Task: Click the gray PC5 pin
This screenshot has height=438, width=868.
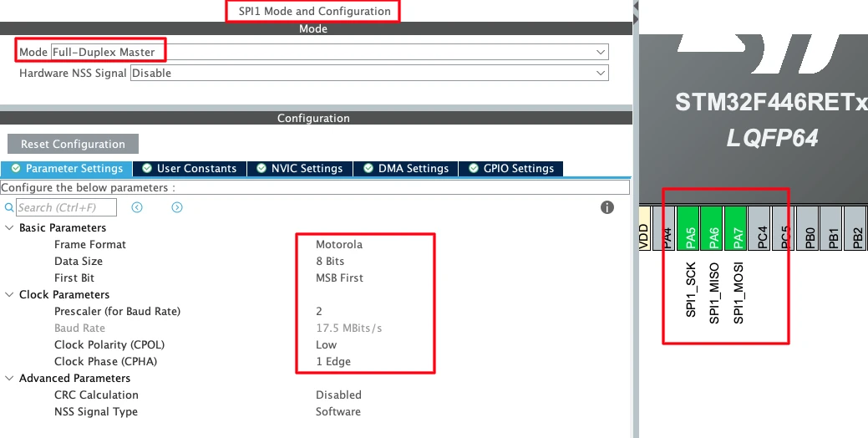Action: tap(784, 227)
